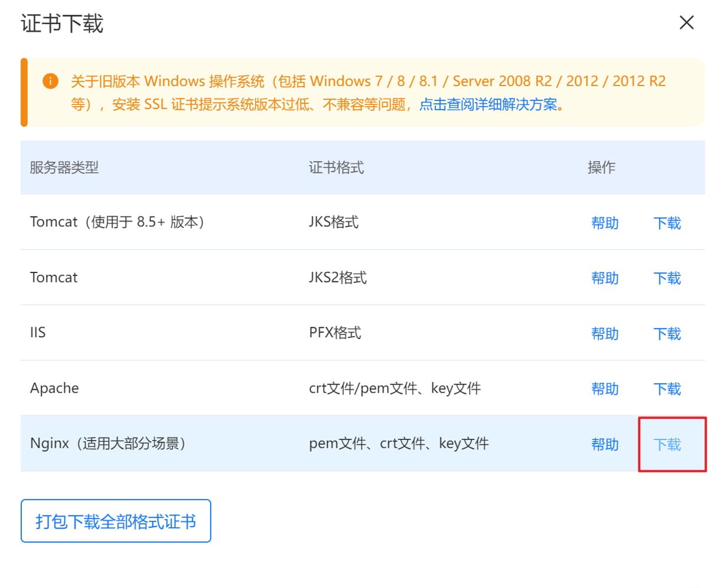
Task: Click the orange info icon in the notice banner
Action: click(51, 81)
